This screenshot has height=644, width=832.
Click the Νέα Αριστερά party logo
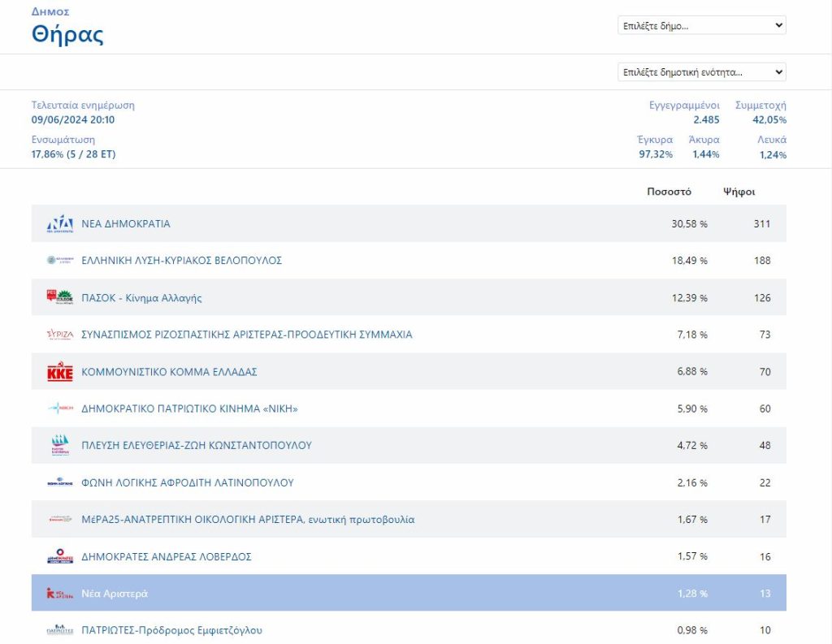pyautogui.click(x=60, y=593)
